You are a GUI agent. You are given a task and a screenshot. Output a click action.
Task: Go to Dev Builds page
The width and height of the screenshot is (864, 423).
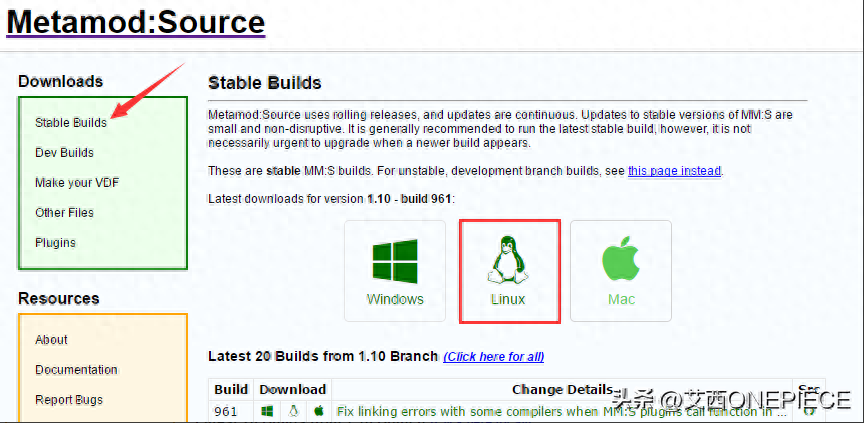(64, 153)
